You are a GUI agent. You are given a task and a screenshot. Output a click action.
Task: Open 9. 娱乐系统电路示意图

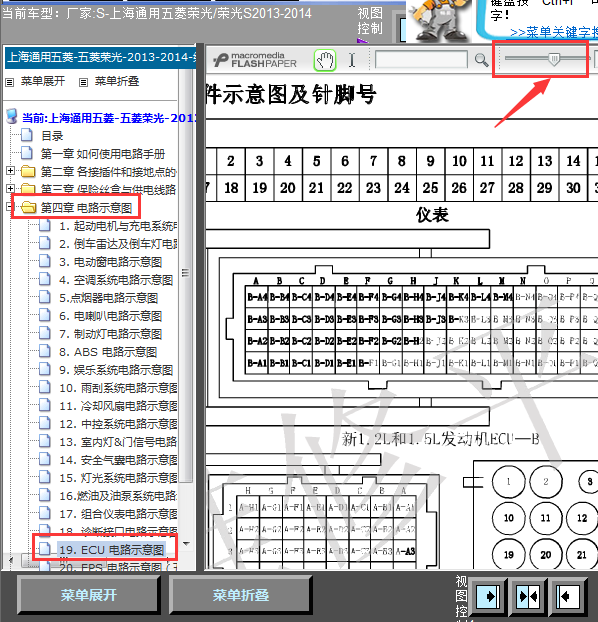[116, 370]
